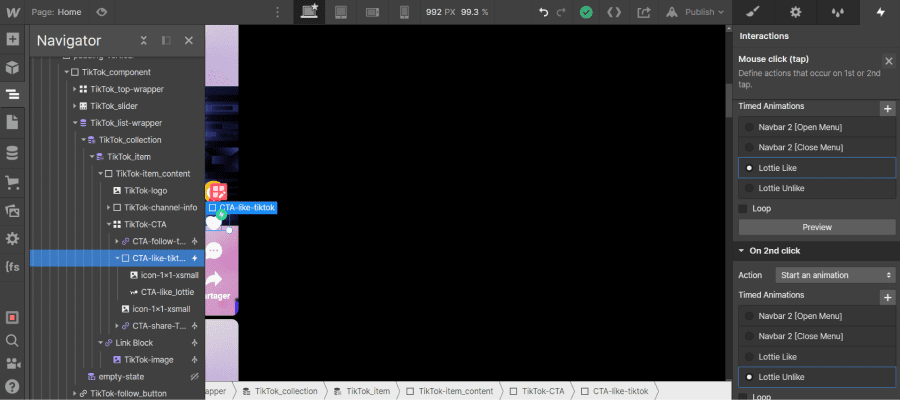Open the share project icon
The image size is (900, 400).
(644, 12)
